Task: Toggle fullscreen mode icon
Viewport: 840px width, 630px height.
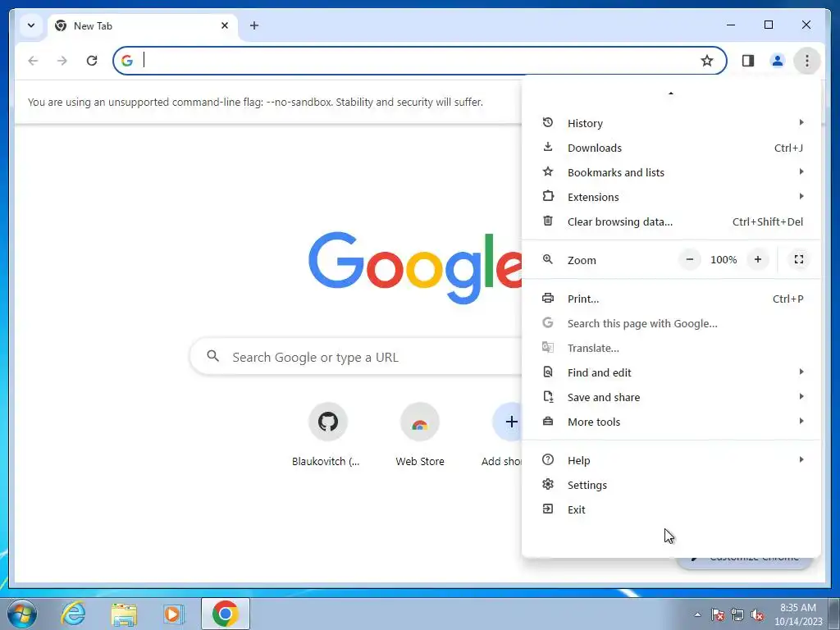Action: [x=799, y=260]
